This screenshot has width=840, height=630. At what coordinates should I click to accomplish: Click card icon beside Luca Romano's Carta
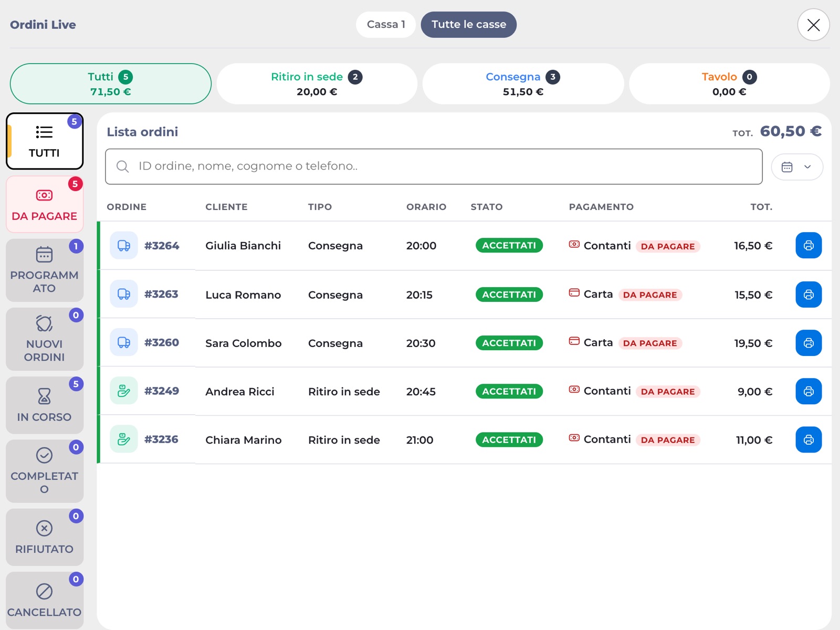coord(574,292)
